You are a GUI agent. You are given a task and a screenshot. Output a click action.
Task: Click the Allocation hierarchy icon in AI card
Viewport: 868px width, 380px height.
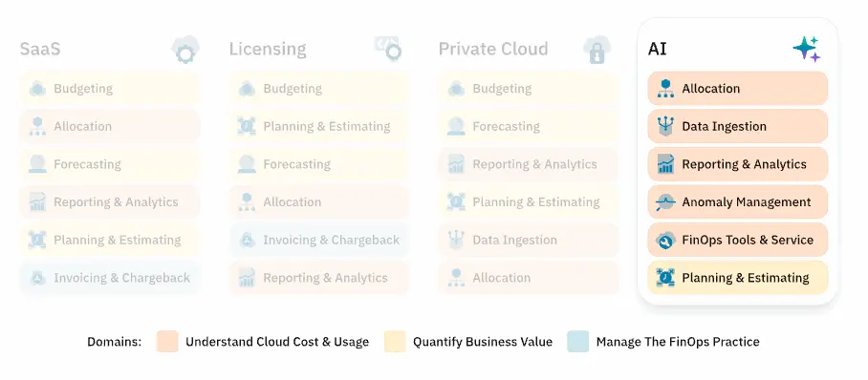[x=664, y=89]
